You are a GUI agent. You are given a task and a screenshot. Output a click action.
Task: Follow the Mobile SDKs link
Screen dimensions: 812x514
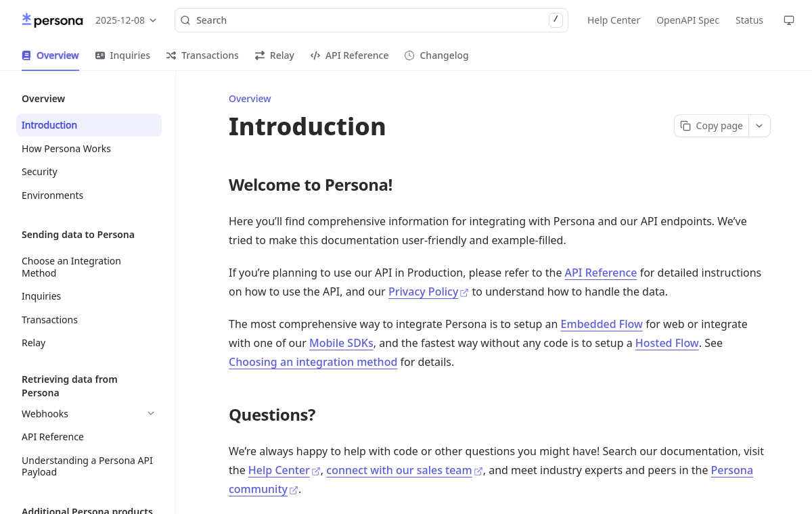click(x=341, y=343)
